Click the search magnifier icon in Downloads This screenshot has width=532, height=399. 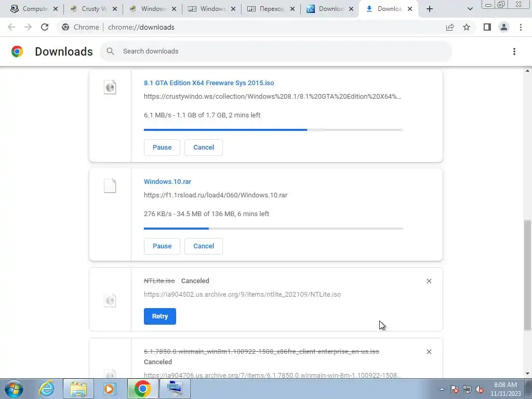110,51
